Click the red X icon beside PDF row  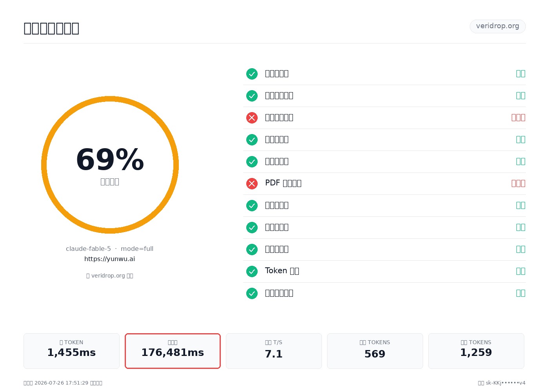(x=252, y=183)
